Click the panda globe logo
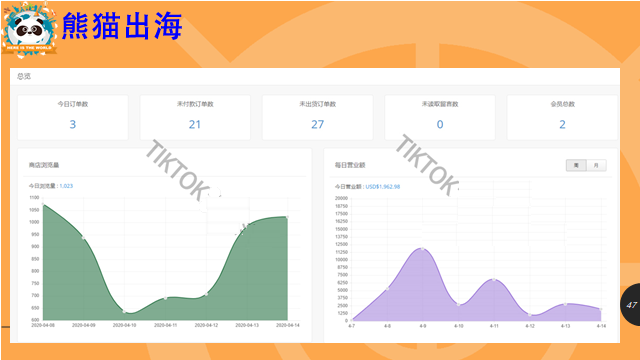Screen dimensions: 640x360 [29, 29]
